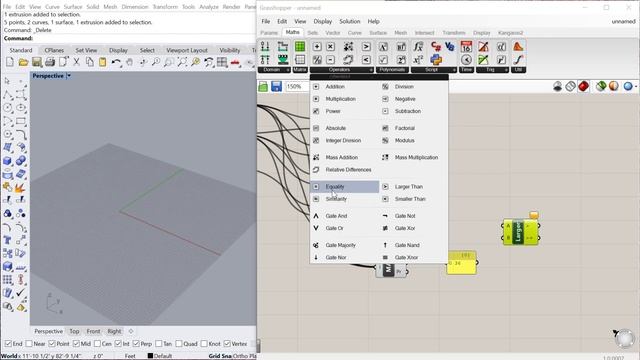Screen dimensions: 640x360
Task: Open the 150% zoom dropdown
Action: click(297, 87)
